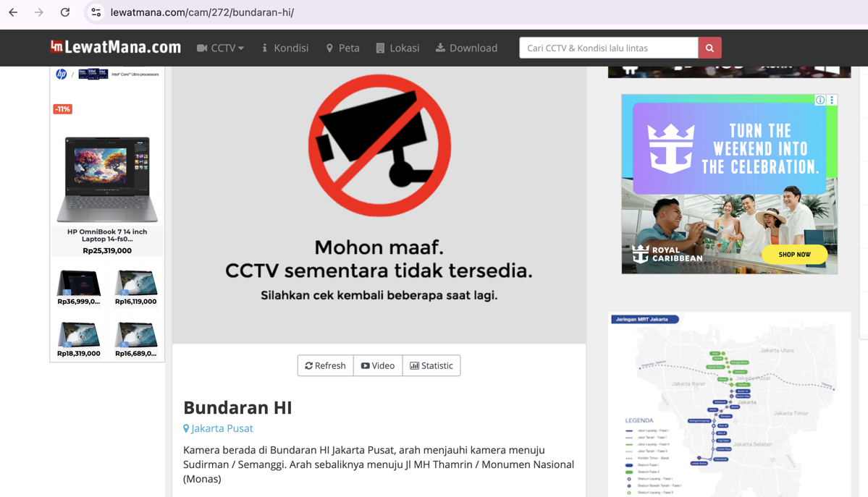The width and height of the screenshot is (868, 497).
Task: Click the red search magnifier button
Action: click(709, 48)
